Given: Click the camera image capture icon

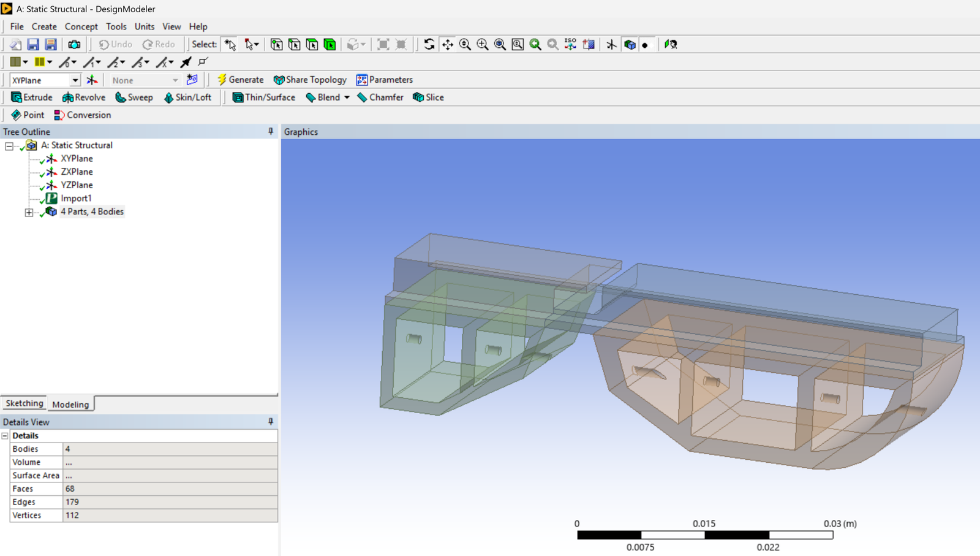Looking at the screenshot, I should point(74,44).
